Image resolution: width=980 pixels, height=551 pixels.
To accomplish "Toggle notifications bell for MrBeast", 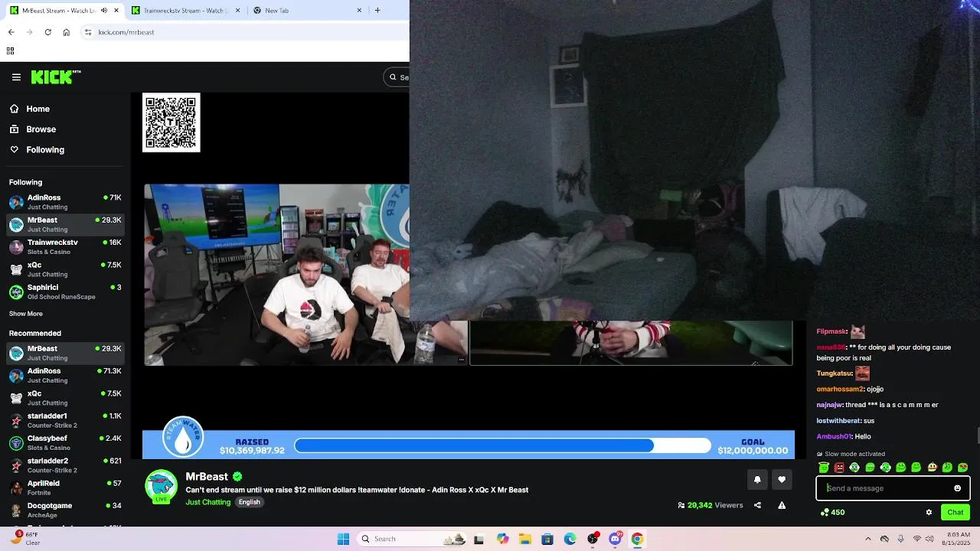I will click(757, 479).
